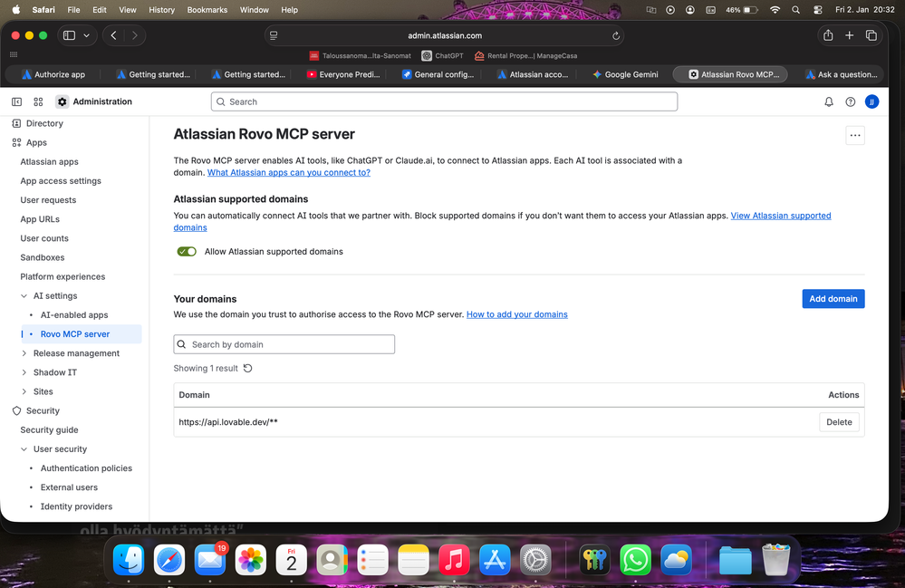The image size is (905, 588).
Task: Open What Atlassian apps can you connect to link
Action: pyautogui.click(x=289, y=172)
